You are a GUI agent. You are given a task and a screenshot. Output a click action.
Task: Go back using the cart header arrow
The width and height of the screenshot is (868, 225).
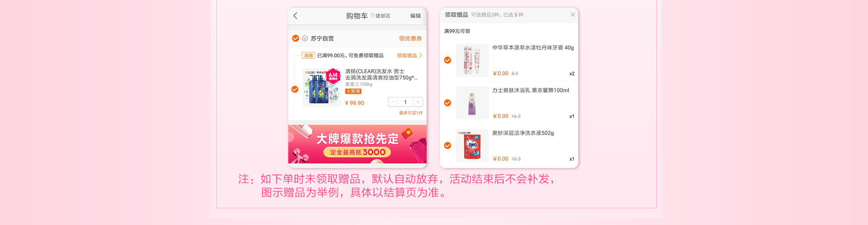click(x=295, y=16)
